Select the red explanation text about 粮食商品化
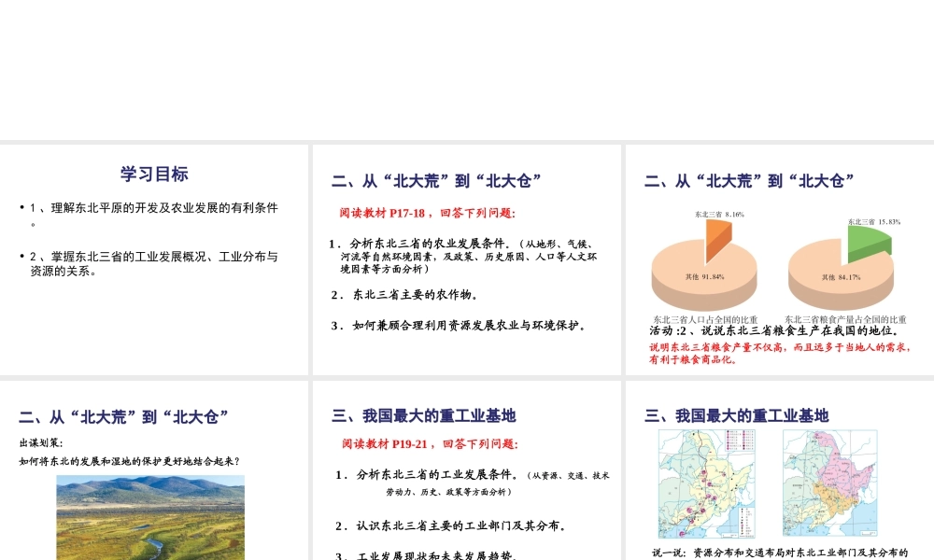934x560 pixels. [779, 353]
